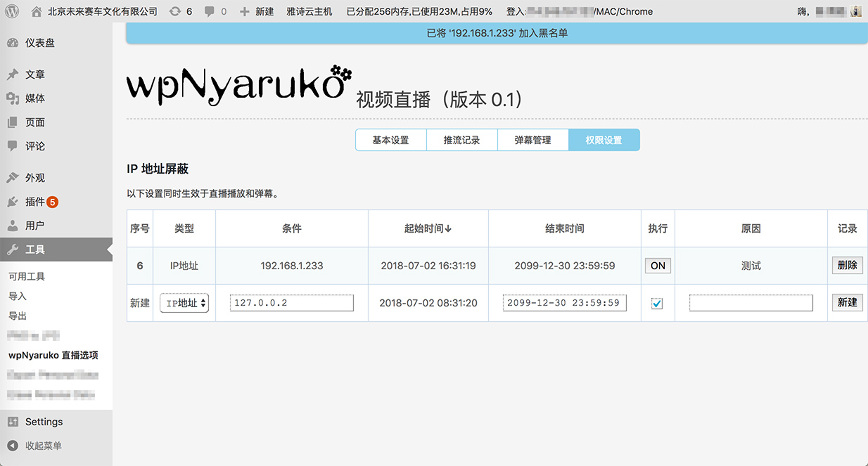Click the empty 原因 input field
Screen dimensions: 868x466
(x=751, y=303)
